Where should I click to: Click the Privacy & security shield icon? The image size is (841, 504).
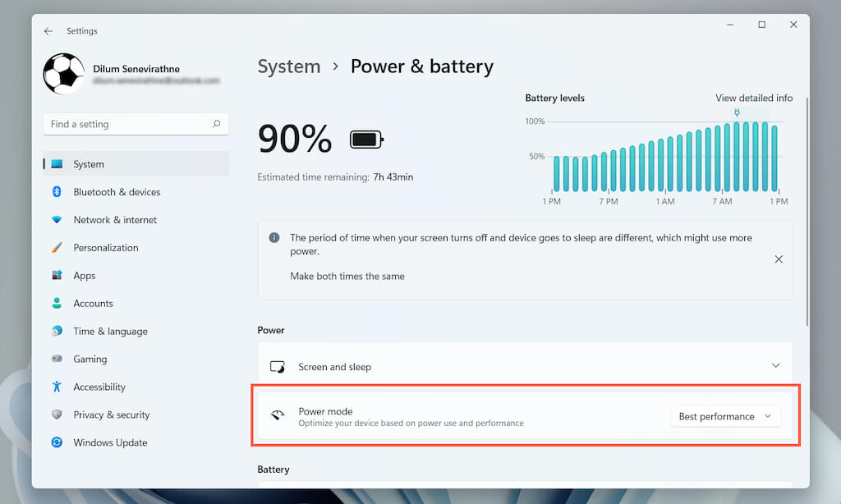(x=57, y=415)
